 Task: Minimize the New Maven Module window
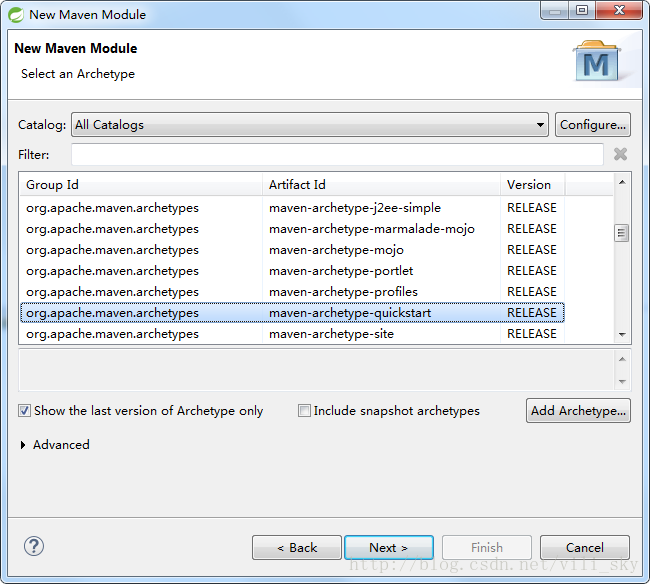pos(555,10)
